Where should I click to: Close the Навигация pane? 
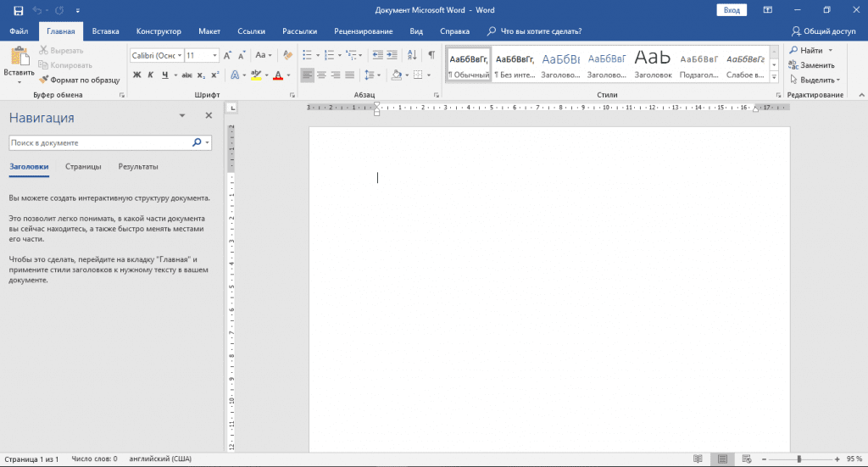pyautogui.click(x=209, y=115)
